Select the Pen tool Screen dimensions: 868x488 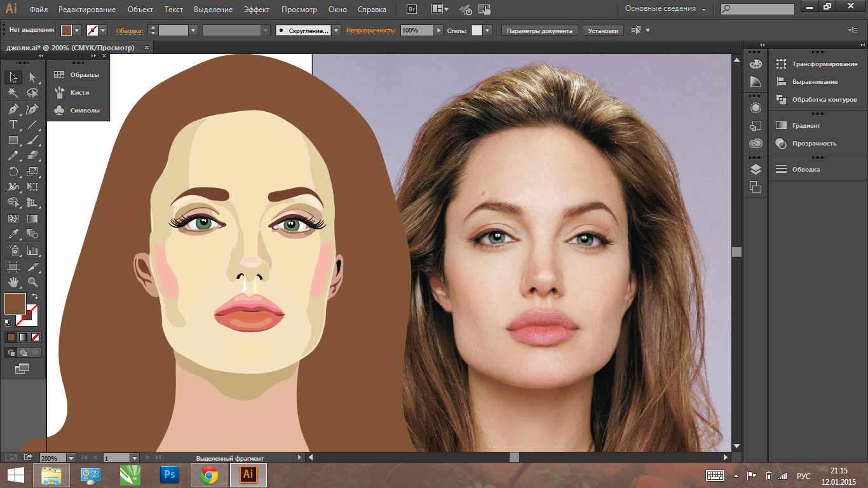(x=13, y=109)
